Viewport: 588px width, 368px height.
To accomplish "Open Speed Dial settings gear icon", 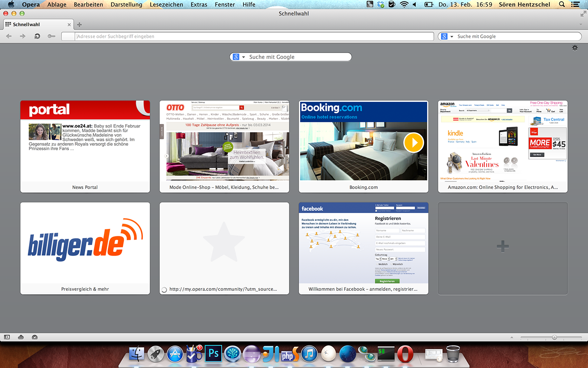I will (575, 48).
